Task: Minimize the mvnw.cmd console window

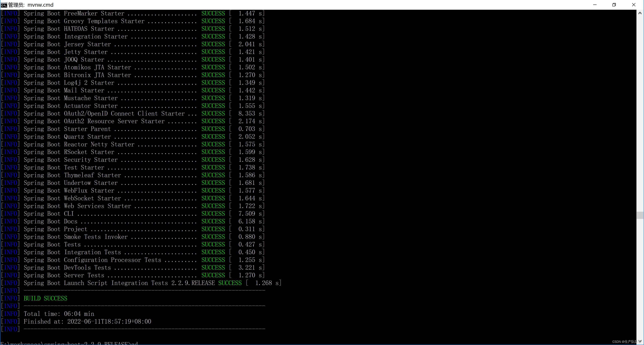Action: pyautogui.click(x=595, y=5)
